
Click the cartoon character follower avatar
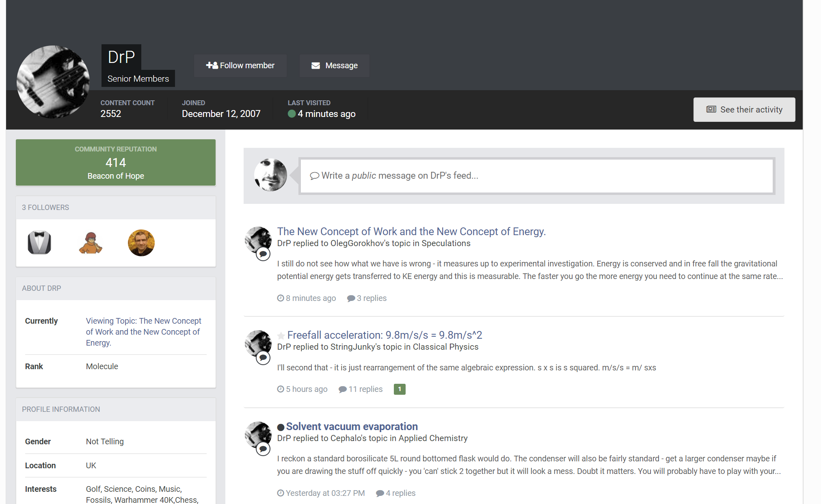tap(90, 242)
